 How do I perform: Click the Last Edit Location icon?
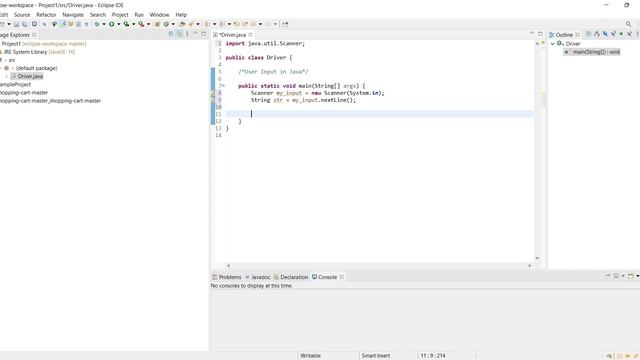click(x=237, y=24)
